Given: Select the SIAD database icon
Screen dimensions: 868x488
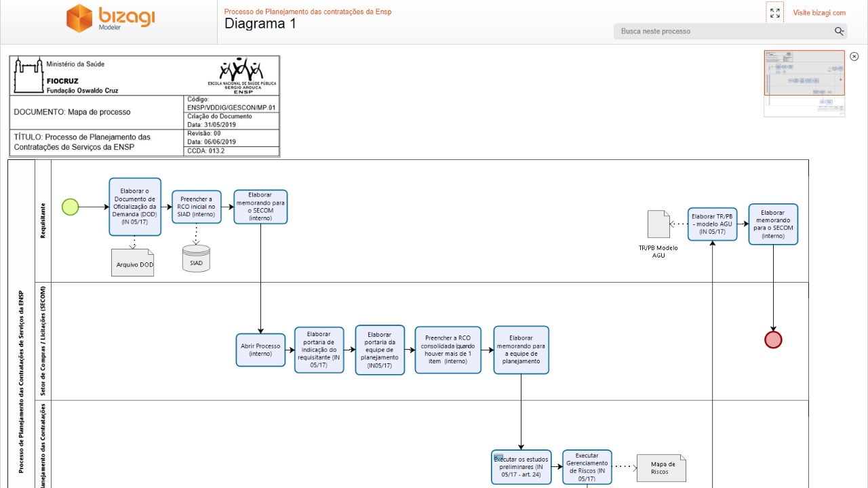Looking at the screenshot, I should click(x=196, y=258).
